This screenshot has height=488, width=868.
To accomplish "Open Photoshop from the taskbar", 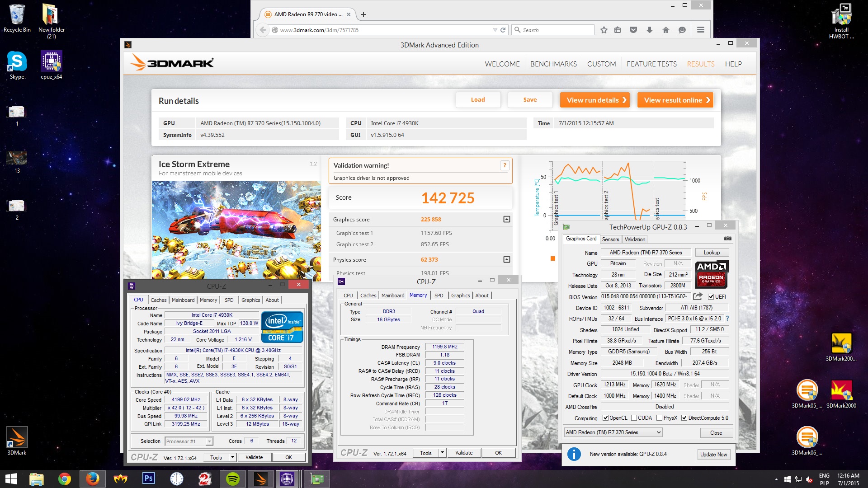I will pyautogui.click(x=148, y=479).
